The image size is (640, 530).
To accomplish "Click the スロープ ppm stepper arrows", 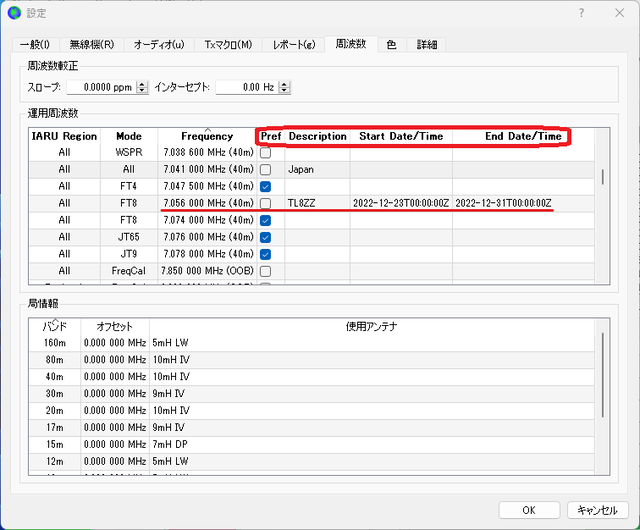I will (x=142, y=87).
